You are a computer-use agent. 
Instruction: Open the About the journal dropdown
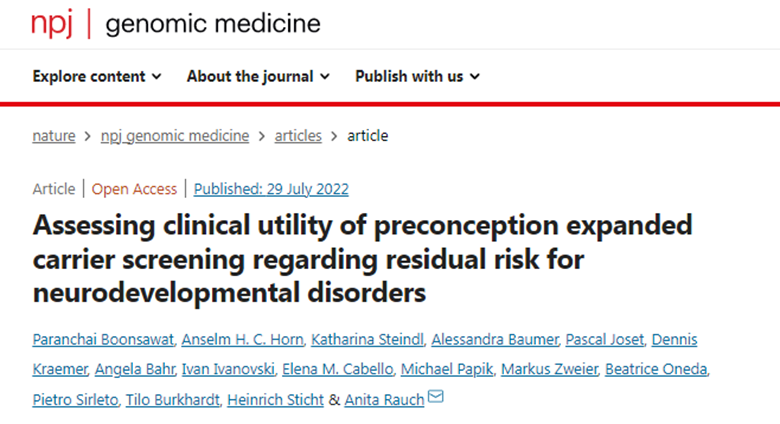(258, 76)
